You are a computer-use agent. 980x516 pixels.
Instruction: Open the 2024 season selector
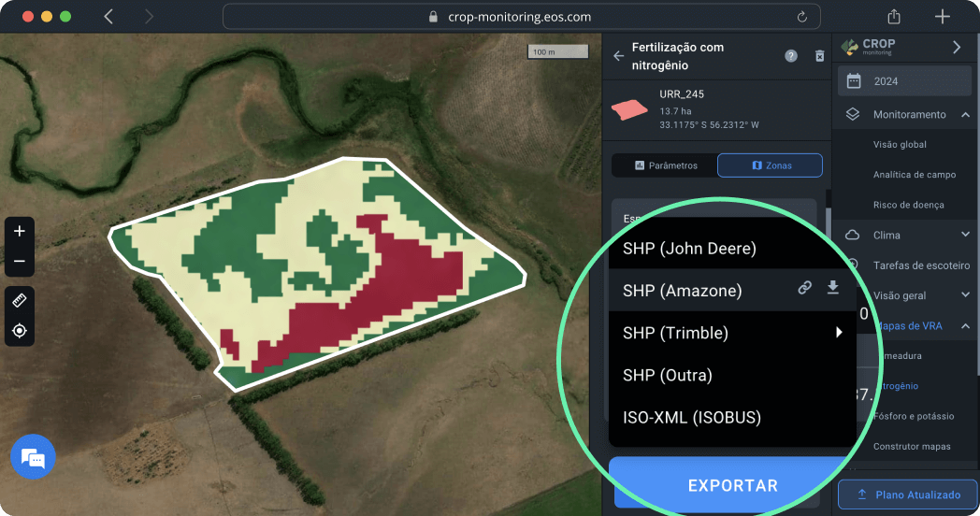pyautogui.click(x=904, y=81)
